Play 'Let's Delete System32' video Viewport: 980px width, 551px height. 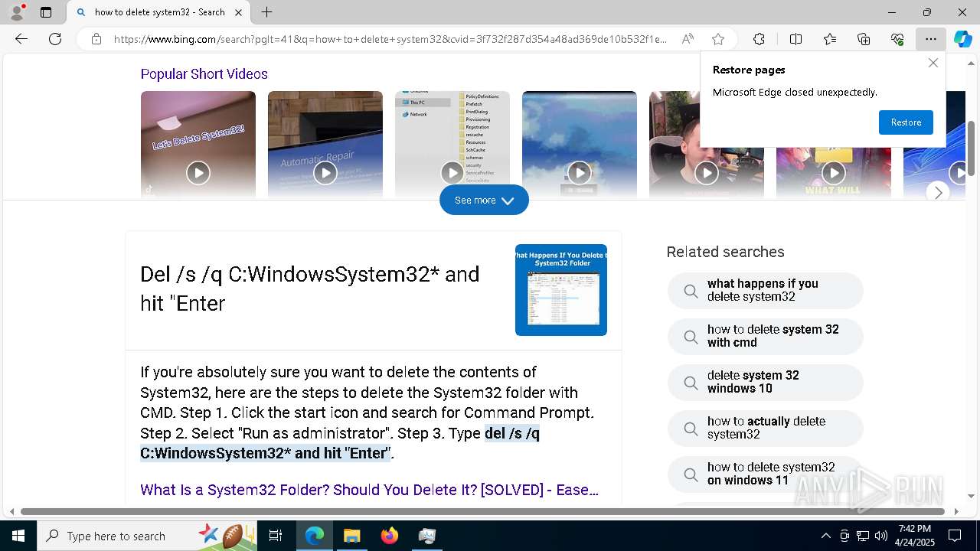click(x=198, y=145)
